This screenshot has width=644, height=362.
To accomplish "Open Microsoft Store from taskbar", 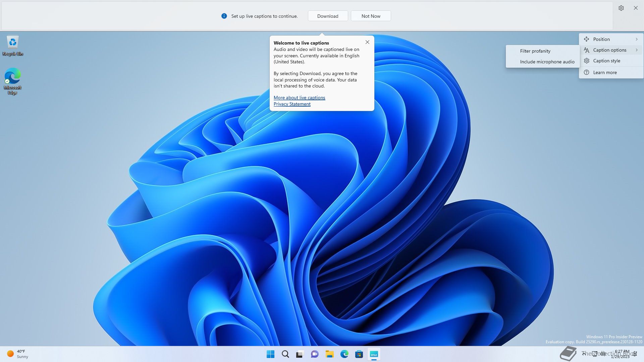I will click(x=359, y=354).
